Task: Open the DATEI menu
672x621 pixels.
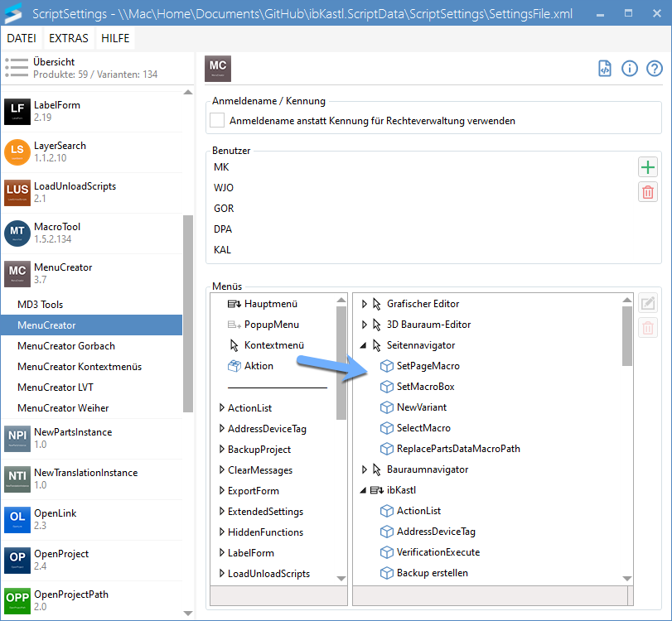Action: 22,38
